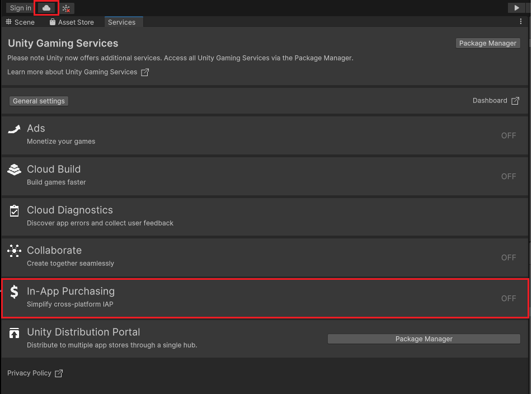Click Unity Distribution Portal's Package Manager button
Screen dimensions: 532x394
pos(424,339)
